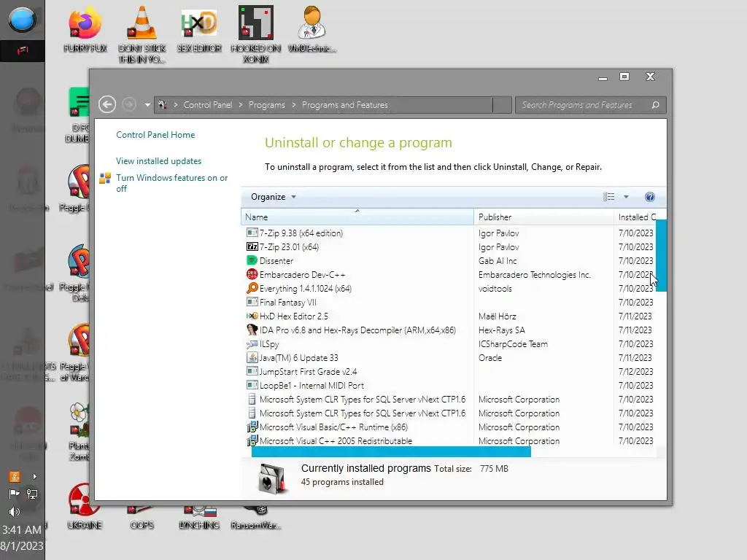Click the Java icon in system tray
747x560 pixels.
click(x=15, y=477)
